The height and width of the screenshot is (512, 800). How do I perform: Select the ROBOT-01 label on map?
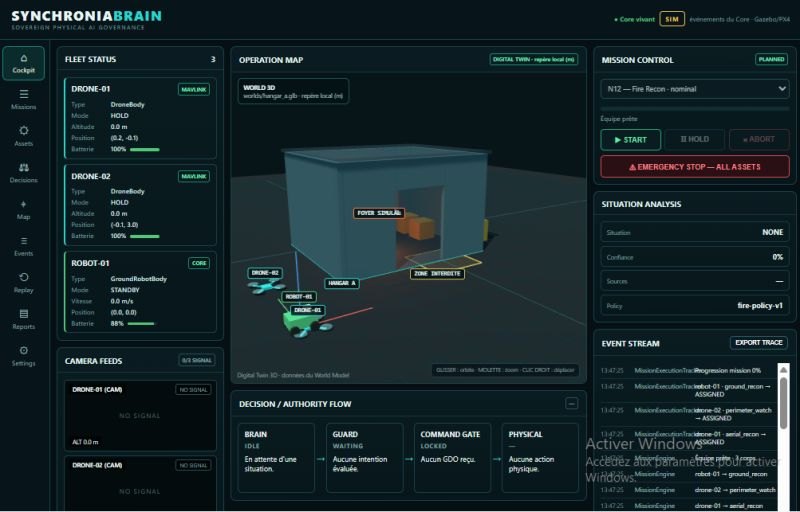pos(299,296)
